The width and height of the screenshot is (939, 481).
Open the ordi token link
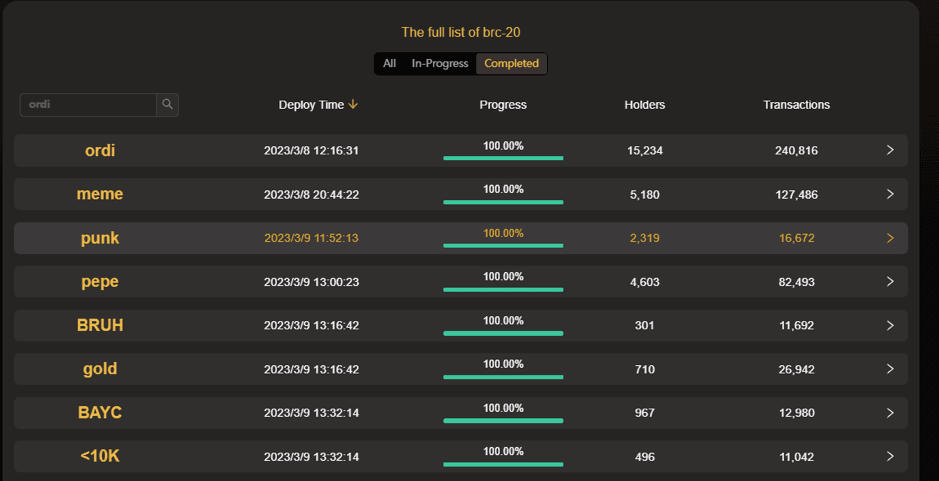click(100, 150)
